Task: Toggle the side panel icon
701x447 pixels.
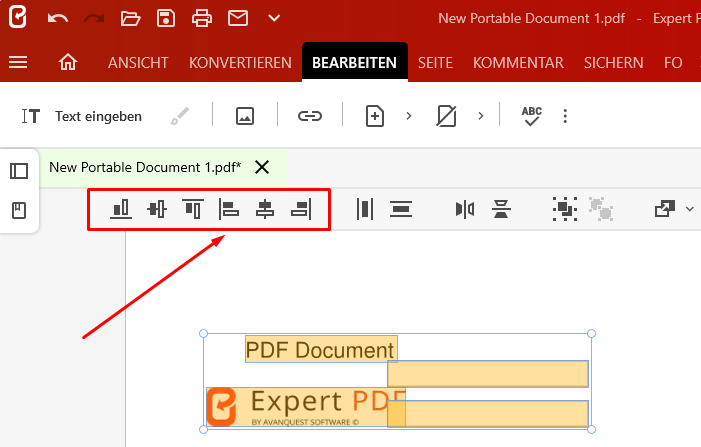Action: click(x=19, y=171)
